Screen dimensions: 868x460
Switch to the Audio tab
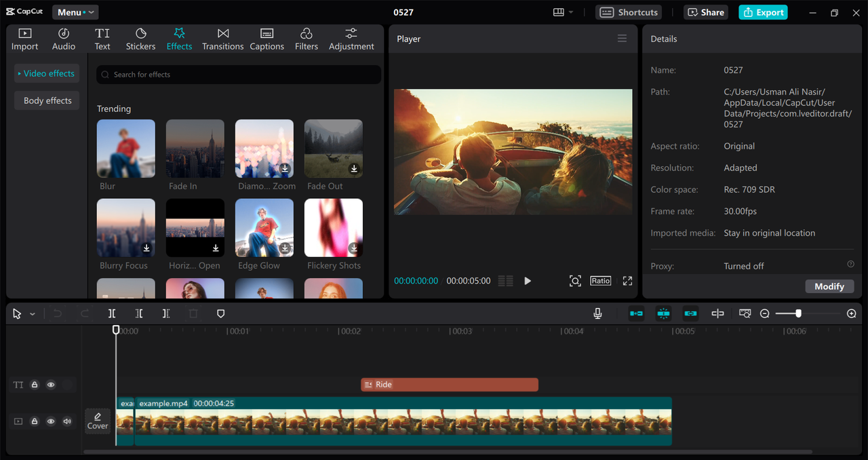pyautogui.click(x=64, y=39)
